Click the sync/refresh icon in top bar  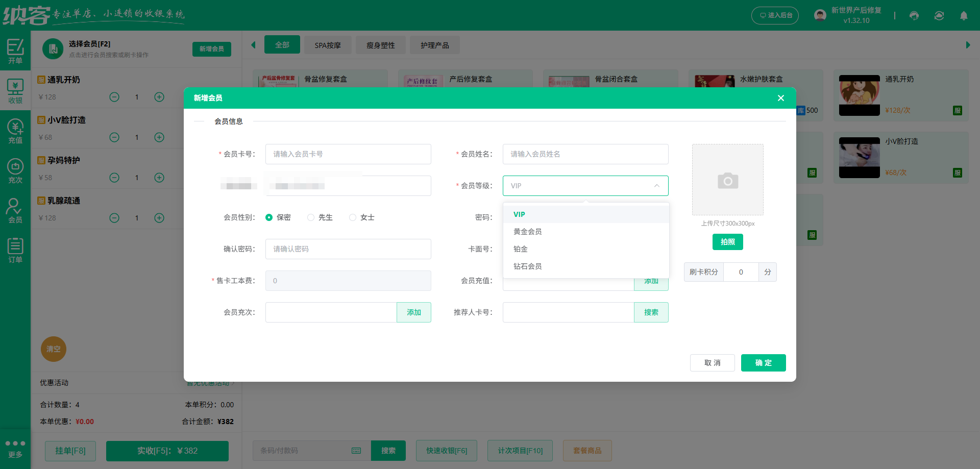tap(939, 16)
